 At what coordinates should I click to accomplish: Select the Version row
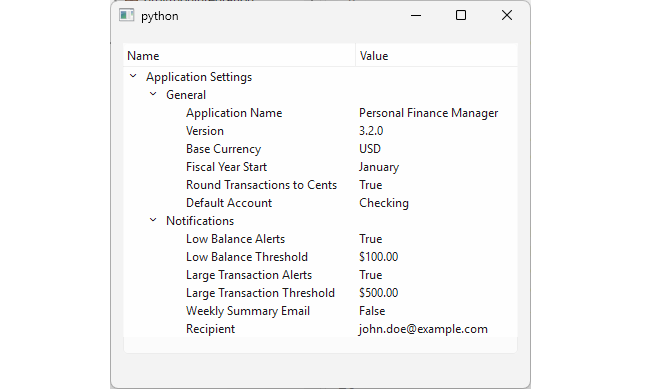click(x=320, y=131)
